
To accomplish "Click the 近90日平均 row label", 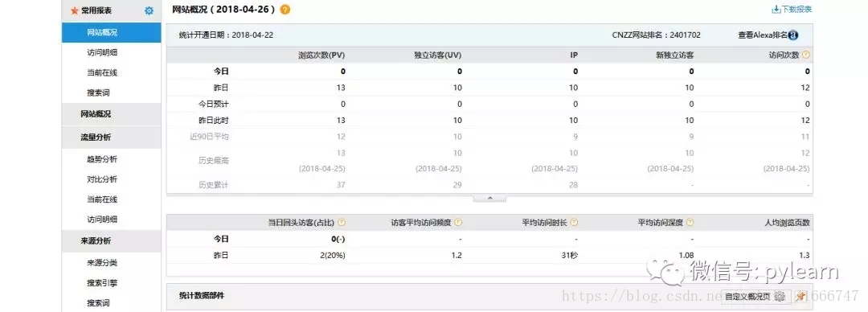I will (x=209, y=137).
